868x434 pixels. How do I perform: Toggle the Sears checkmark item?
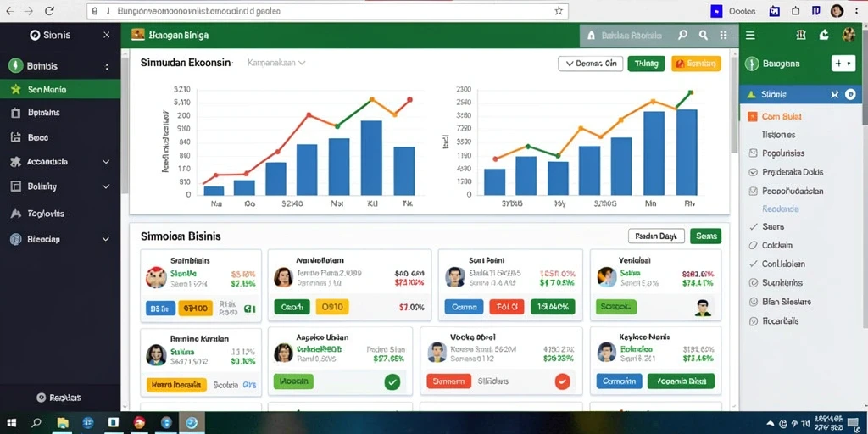pyautogui.click(x=753, y=226)
